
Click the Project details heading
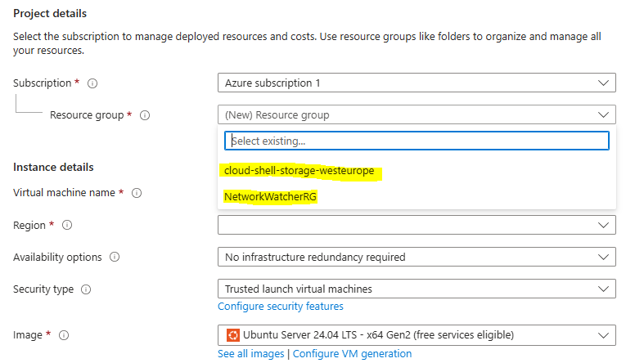pyautogui.click(x=50, y=14)
